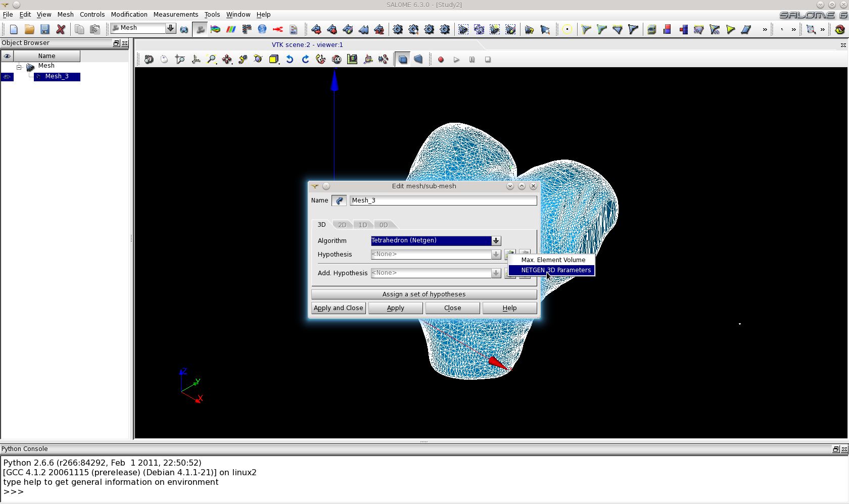Image resolution: width=849 pixels, height=504 pixels.
Task: Activate the Post-Pro rainbow surface module icon
Action: click(x=216, y=29)
